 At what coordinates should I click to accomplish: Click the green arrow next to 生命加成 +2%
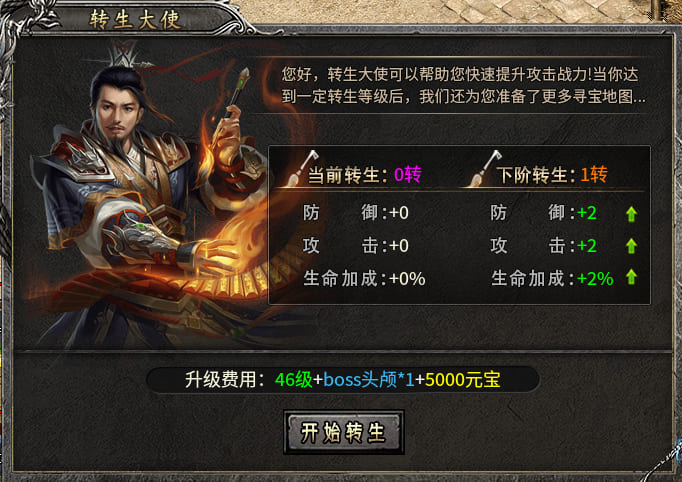[631, 277]
